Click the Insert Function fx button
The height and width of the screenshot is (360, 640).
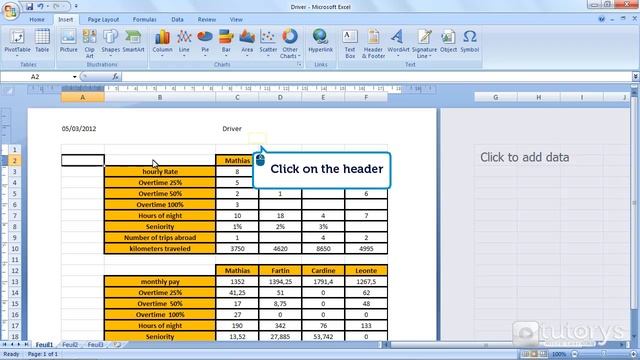116,76
